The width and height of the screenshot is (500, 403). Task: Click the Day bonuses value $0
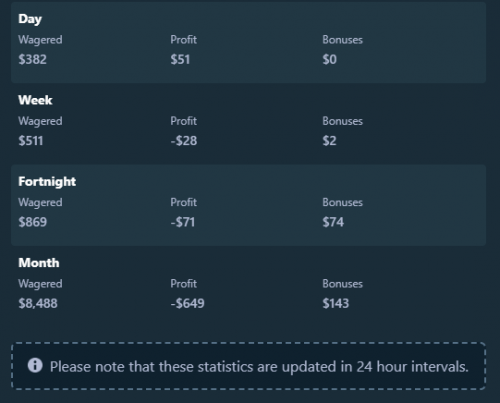coord(329,59)
